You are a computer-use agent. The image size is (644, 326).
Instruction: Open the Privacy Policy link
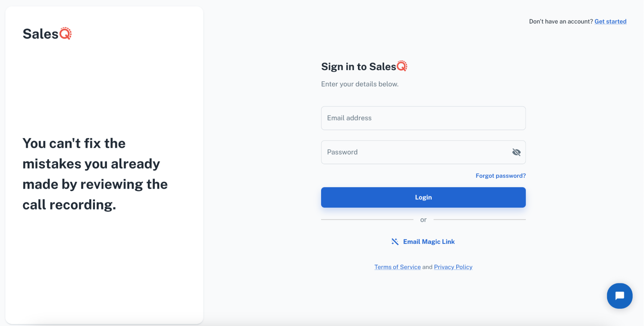coord(453,267)
